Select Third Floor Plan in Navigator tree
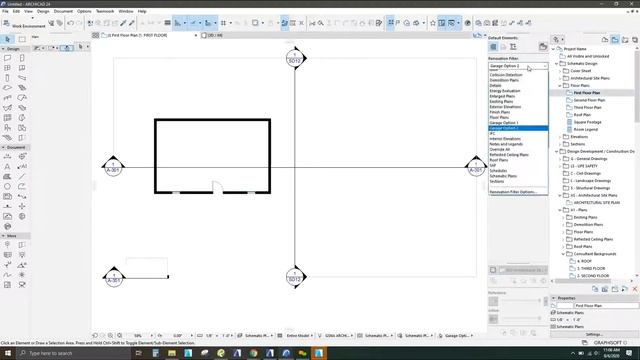Screen dimensions: 640x360 [587, 107]
